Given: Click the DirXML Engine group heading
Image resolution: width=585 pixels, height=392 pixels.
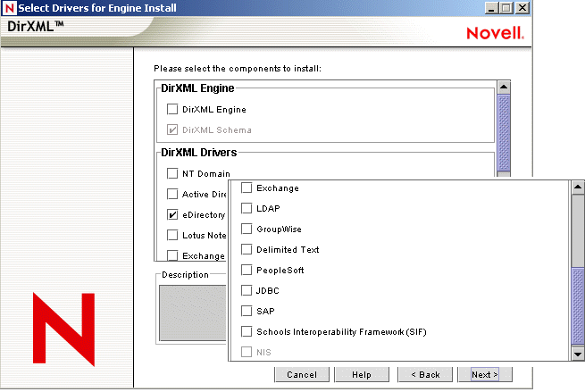Looking at the screenshot, I should pyautogui.click(x=197, y=88).
